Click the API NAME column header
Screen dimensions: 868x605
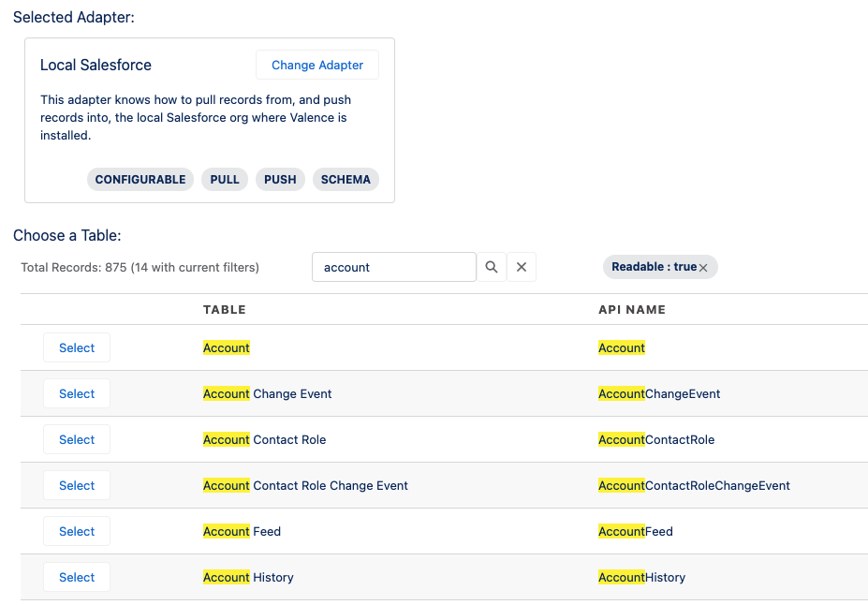click(x=632, y=309)
